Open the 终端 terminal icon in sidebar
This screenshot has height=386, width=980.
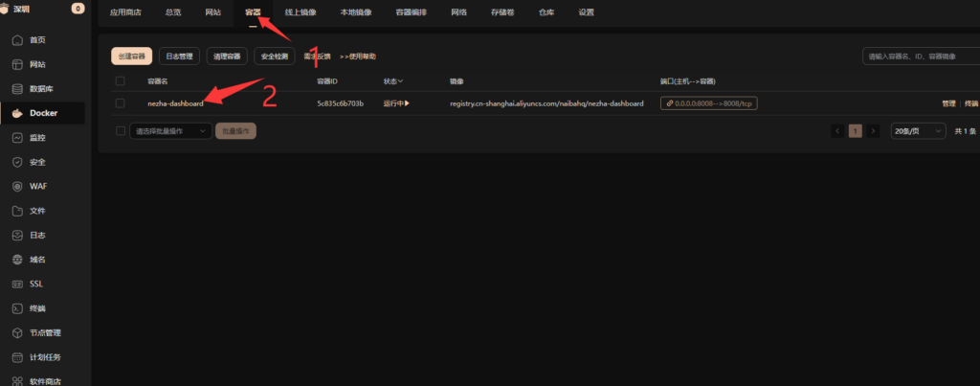(x=17, y=308)
